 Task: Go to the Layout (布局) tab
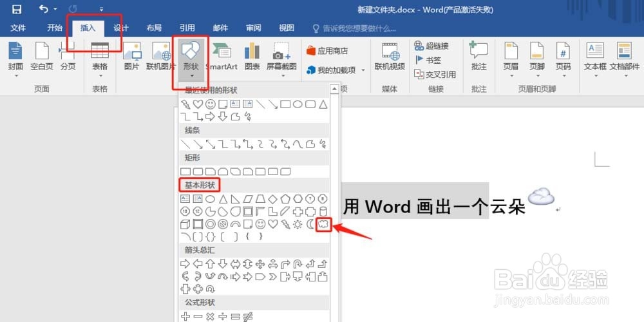coord(154,28)
